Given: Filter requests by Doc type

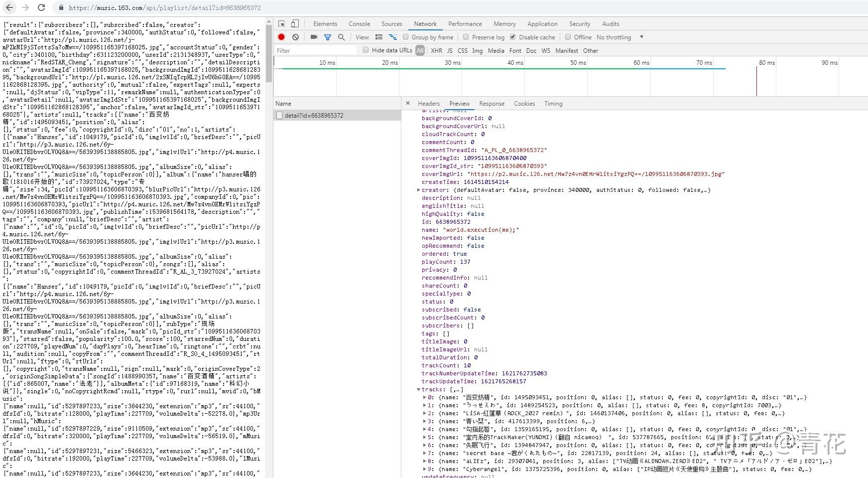Looking at the screenshot, I should coord(531,50).
